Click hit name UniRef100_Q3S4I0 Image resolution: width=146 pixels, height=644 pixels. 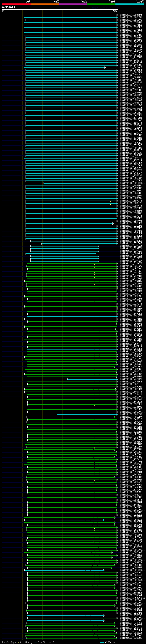coord(131,32)
